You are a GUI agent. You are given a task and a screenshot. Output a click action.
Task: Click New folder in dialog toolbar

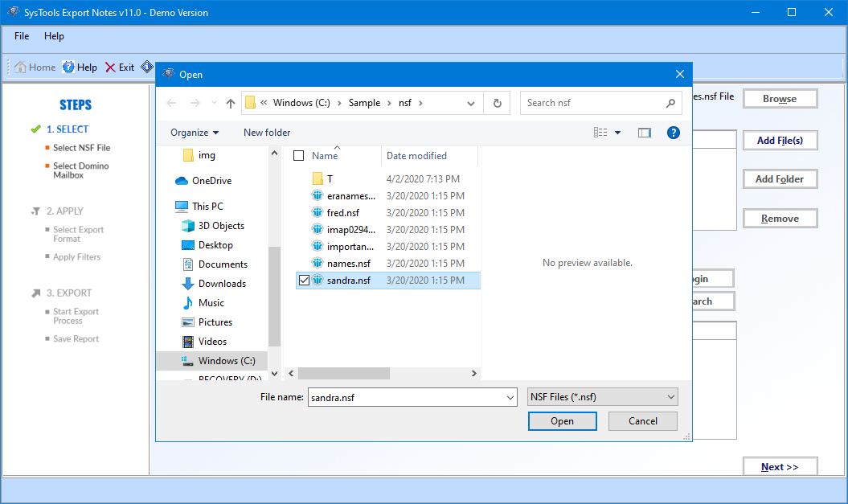point(267,133)
